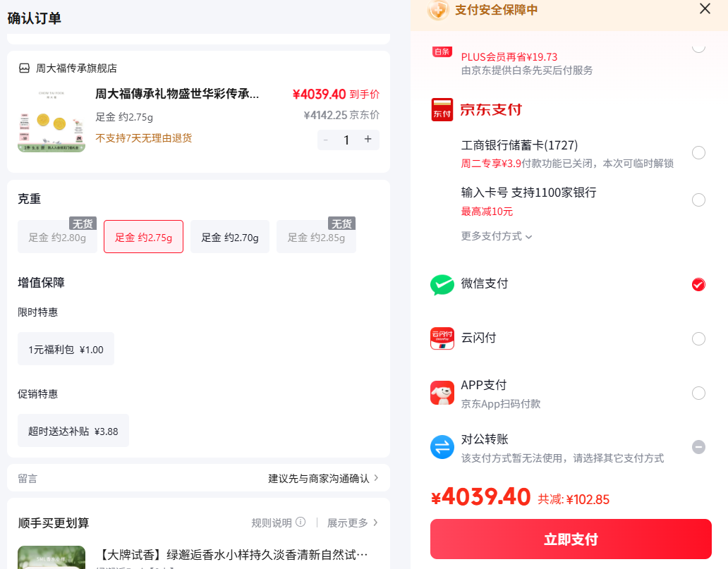Click the 立即支付 pay now button
This screenshot has width=728, height=569.
tap(571, 539)
